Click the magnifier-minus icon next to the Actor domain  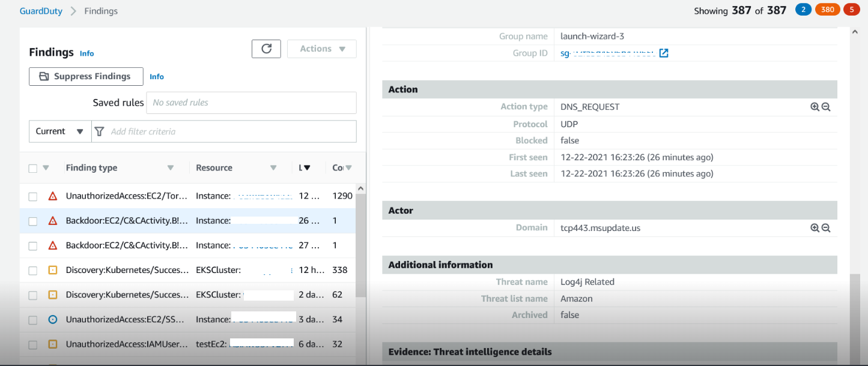click(826, 227)
